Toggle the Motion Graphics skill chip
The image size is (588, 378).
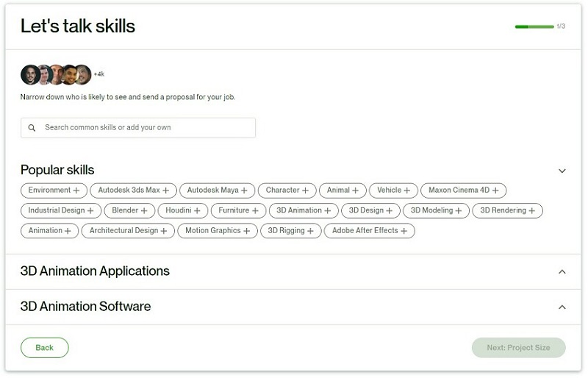218,231
